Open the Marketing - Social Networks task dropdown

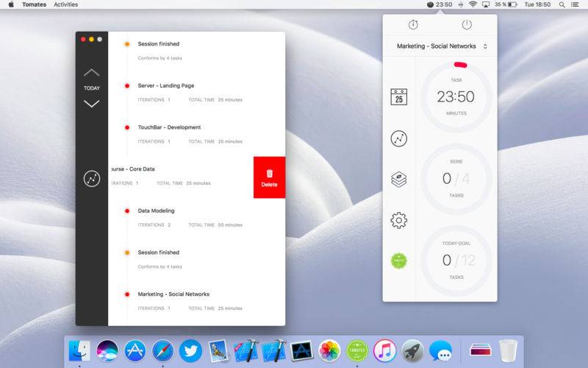442,46
